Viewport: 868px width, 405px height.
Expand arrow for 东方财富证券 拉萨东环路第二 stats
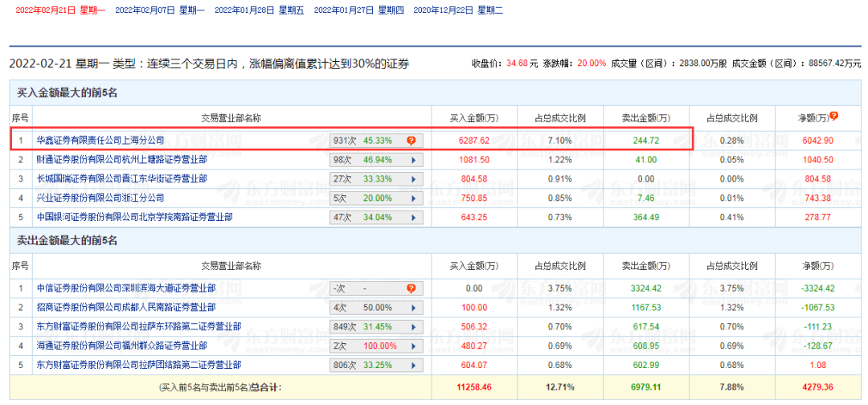click(x=413, y=326)
